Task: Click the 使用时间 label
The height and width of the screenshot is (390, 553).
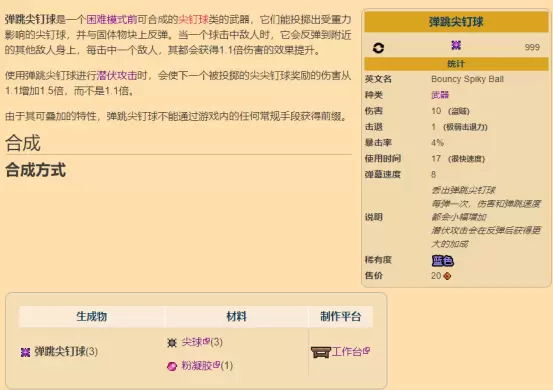Action: 383,159
